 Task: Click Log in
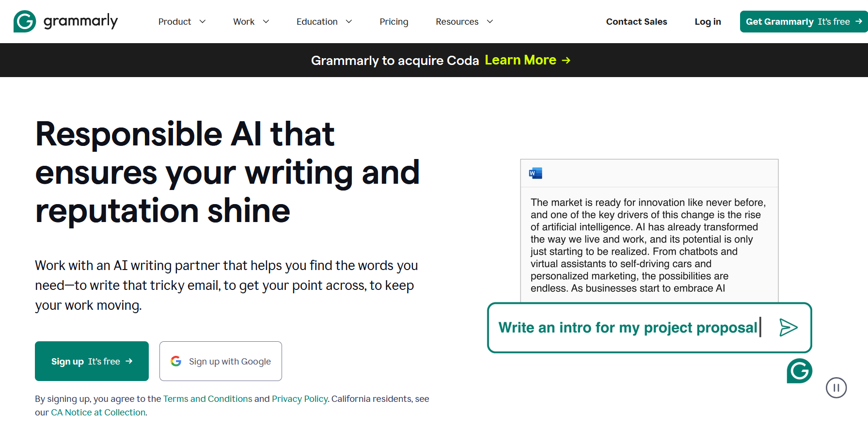pos(708,22)
